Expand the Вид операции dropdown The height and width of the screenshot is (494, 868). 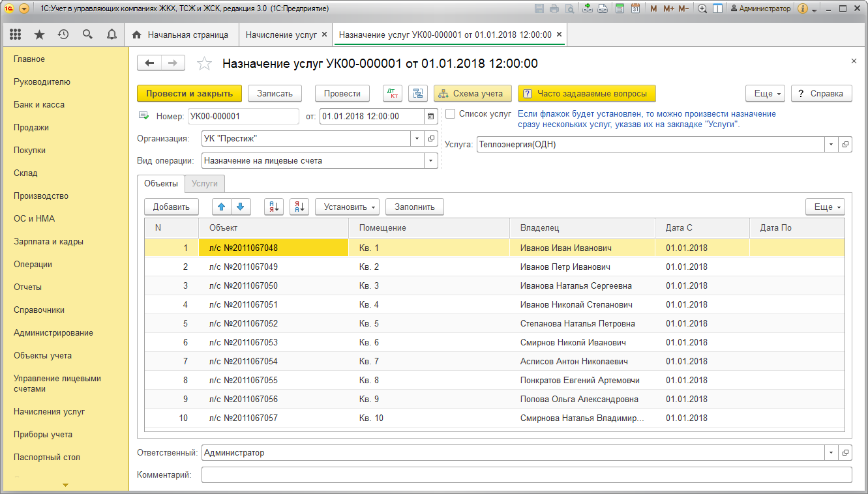(x=430, y=161)
